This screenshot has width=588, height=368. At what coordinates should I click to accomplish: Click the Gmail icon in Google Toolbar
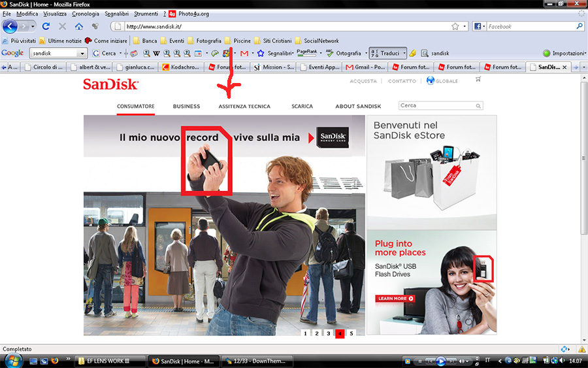pyautogui.click(x=244, y=54)
